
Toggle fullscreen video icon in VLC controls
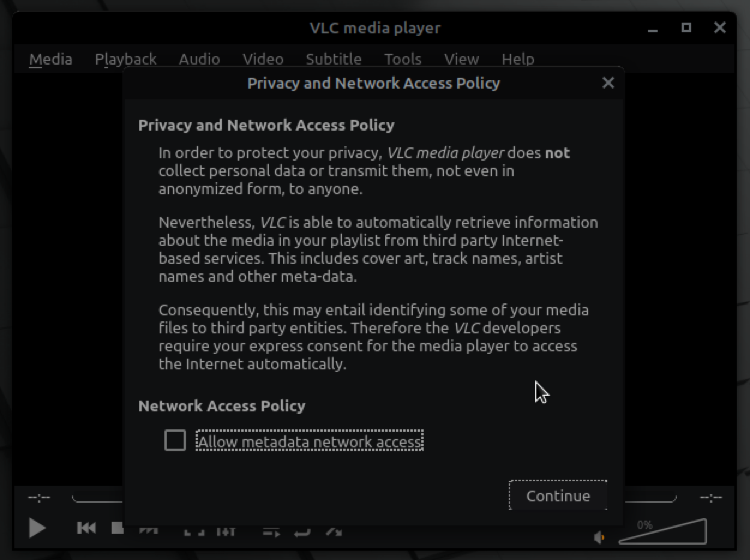pos(194,532)
